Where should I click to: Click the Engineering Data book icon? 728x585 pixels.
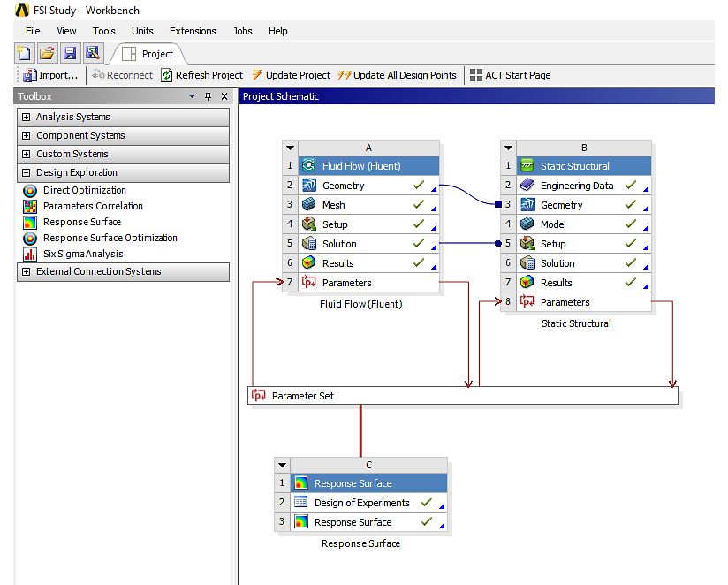pyautogui.click(x=527, y=186)
